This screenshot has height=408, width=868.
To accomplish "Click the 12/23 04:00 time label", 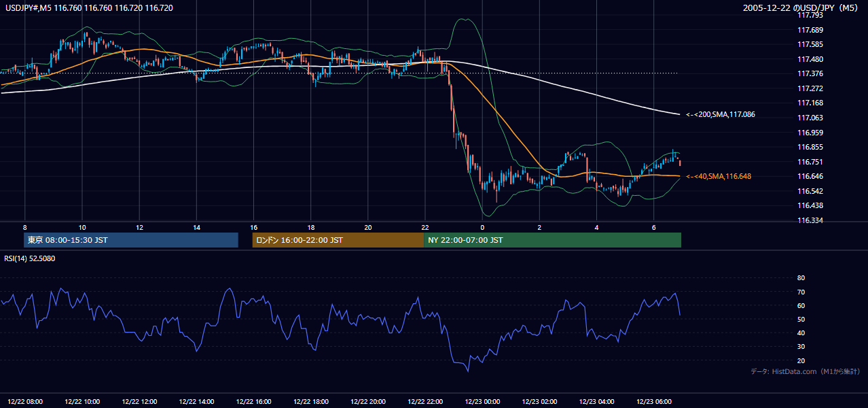I will (596, 401).
